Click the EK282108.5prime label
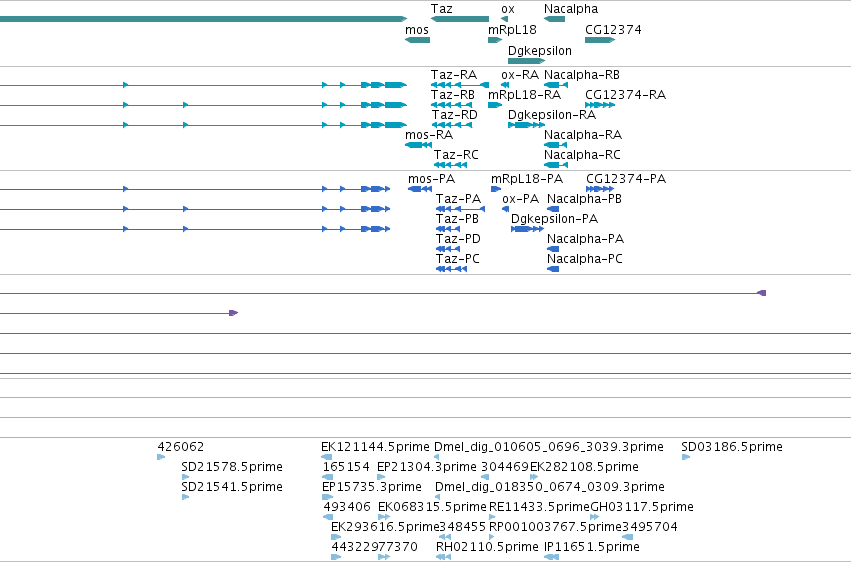 pyautogui.click(x=584, y=467)
